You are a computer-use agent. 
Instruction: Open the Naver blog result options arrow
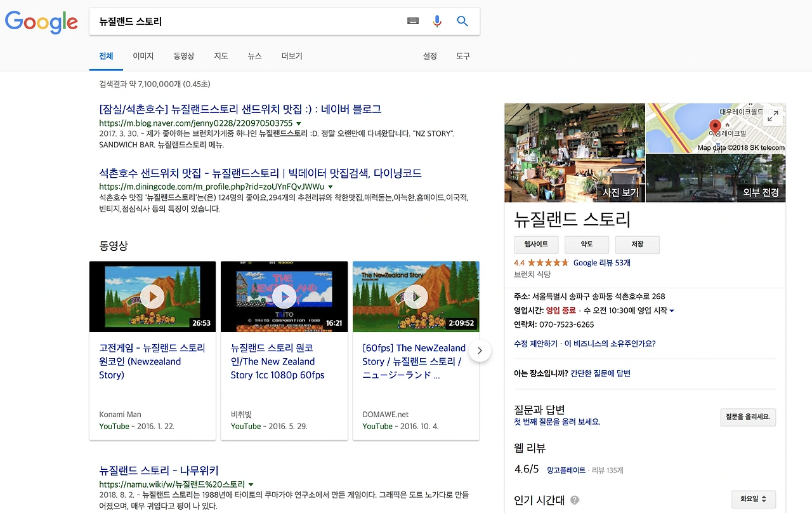coord(299,123)
